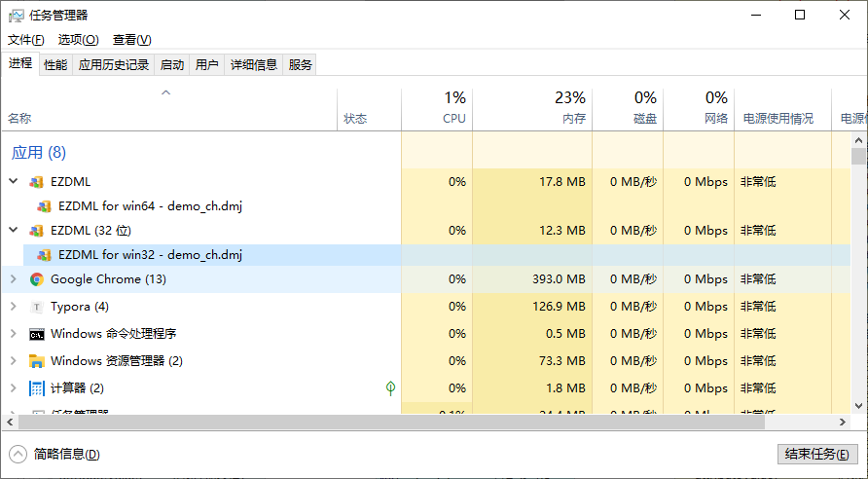Click the Windows 资源管理器 folder icon
The image size is (868, 479).
37,361
